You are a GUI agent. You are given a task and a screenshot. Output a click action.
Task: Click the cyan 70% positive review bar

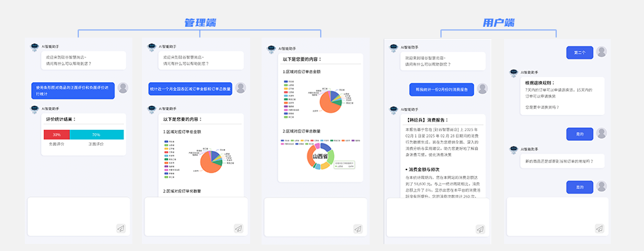click(x=97, y=134)
